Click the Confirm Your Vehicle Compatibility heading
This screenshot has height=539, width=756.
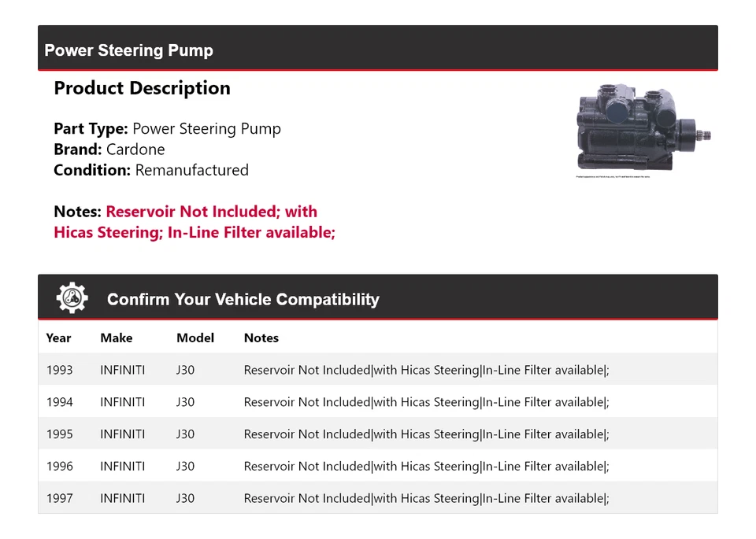click(x=243, y=300)
